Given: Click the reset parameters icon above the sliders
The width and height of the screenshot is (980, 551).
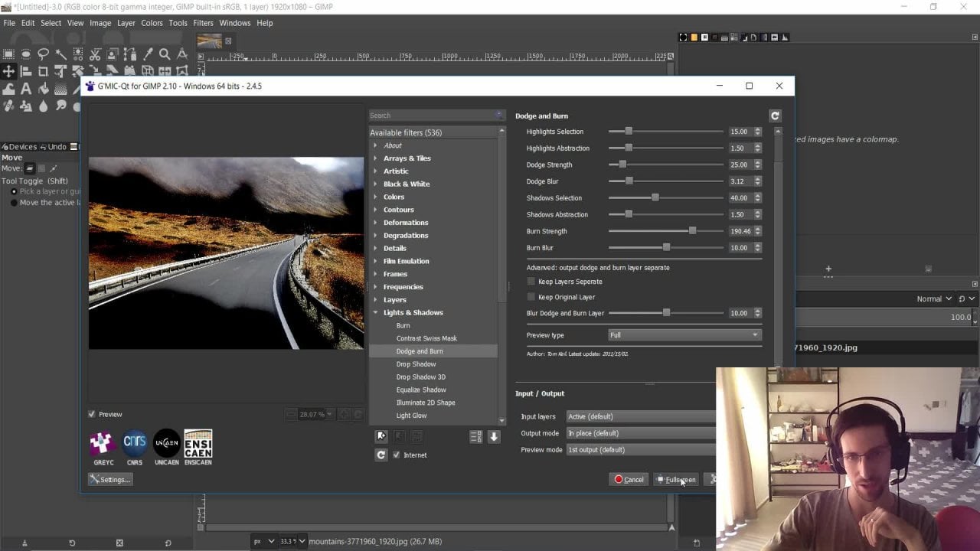Looking at the screenshot, I should pos(775,116).
